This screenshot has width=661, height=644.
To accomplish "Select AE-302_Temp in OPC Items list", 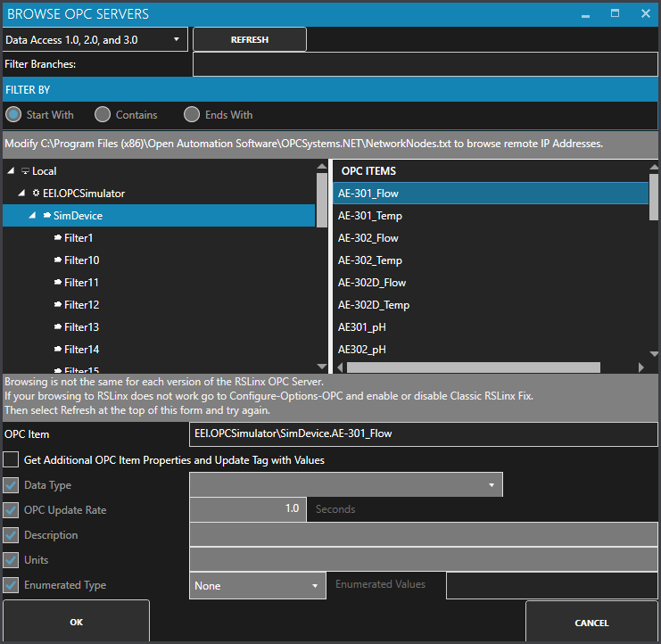I will [370, 260].
